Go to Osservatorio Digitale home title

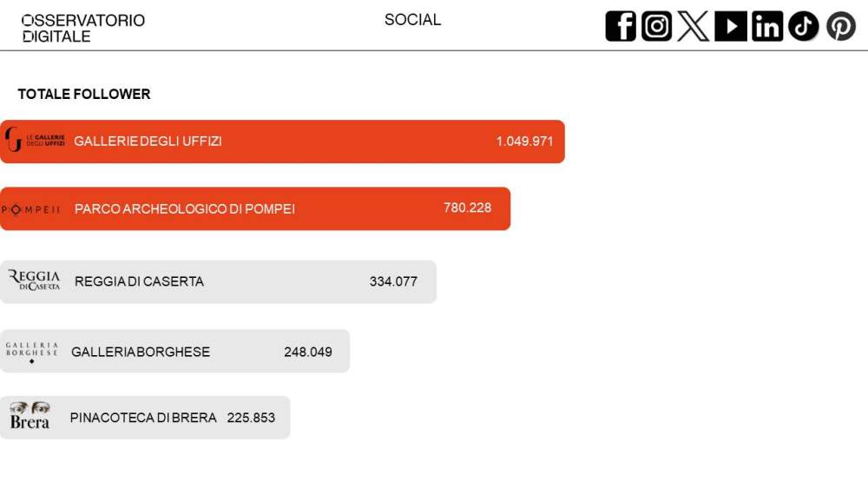83,29
